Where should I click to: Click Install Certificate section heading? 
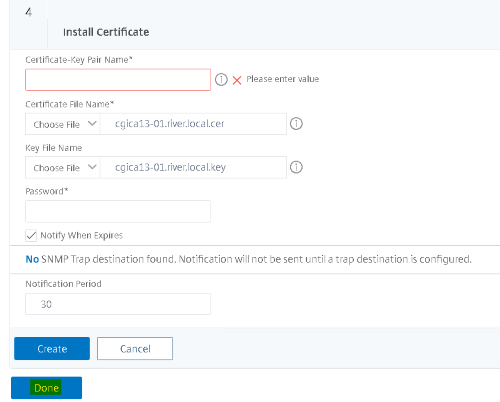pos(106,32)
